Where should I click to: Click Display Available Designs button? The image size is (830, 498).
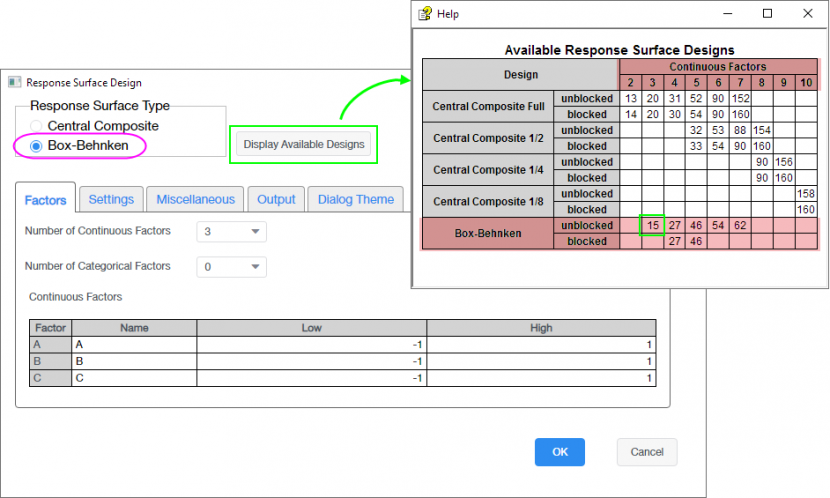pos(303,145)
